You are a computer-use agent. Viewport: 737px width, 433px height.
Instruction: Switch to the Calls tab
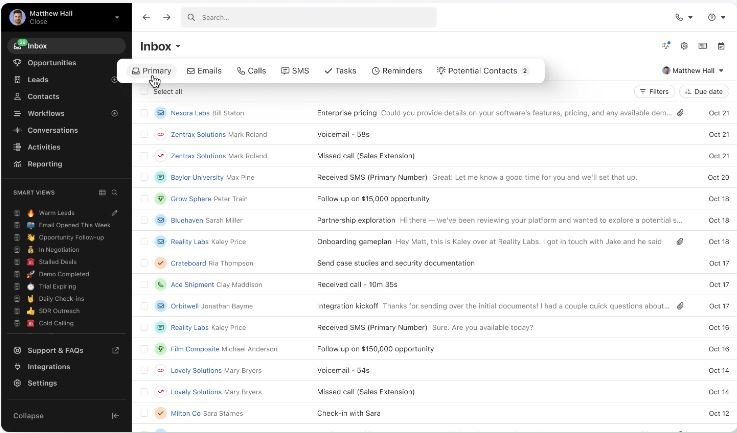click(x=251, y=71)
